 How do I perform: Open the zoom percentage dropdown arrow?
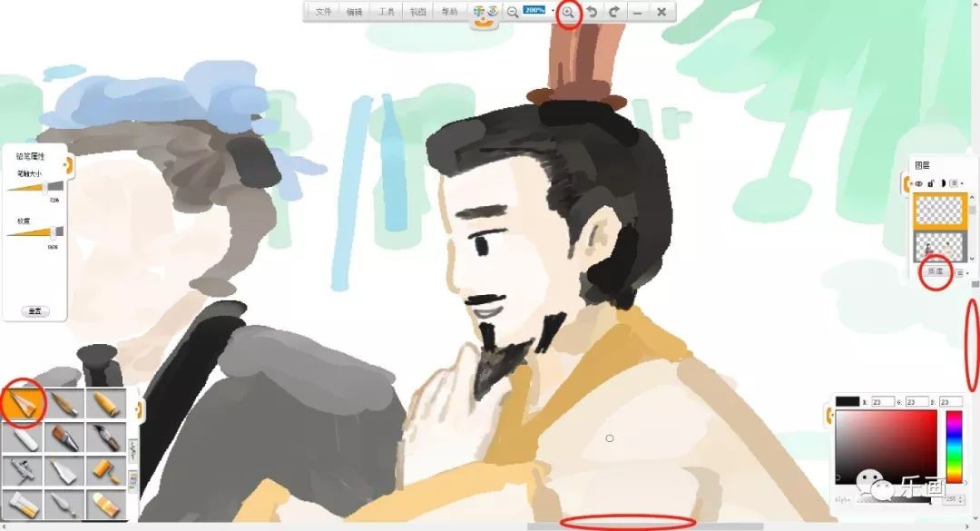(x=552, y=11)
